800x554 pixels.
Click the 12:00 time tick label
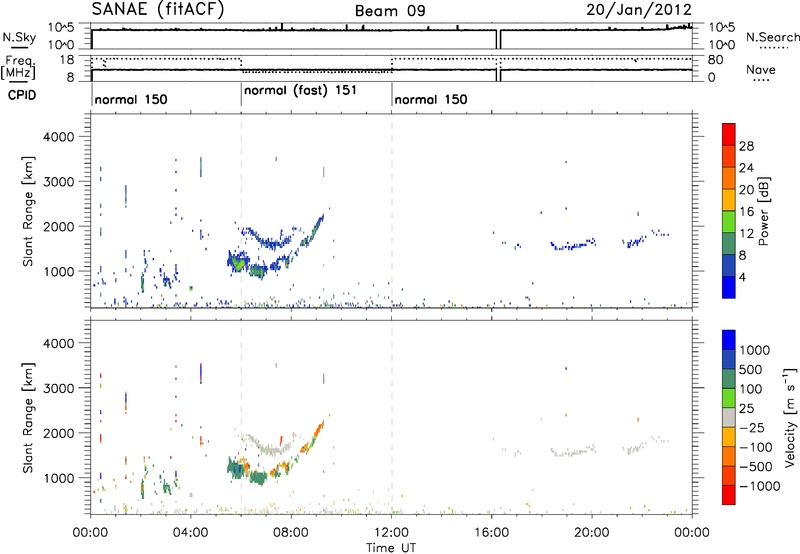pos(391,533)
